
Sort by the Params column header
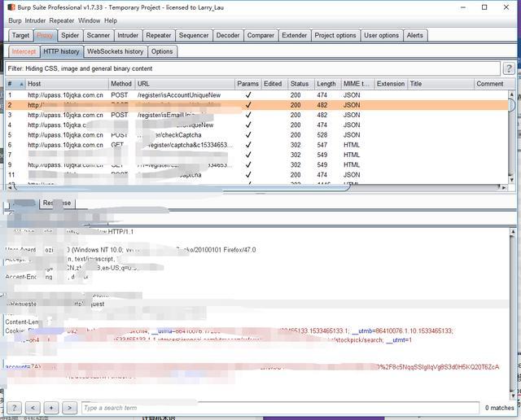click(247, 84)
